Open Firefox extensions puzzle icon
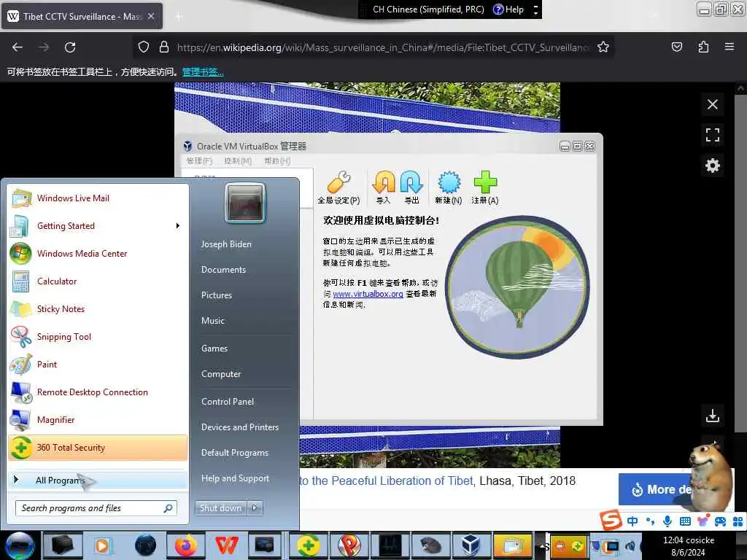 pos(703,47)
